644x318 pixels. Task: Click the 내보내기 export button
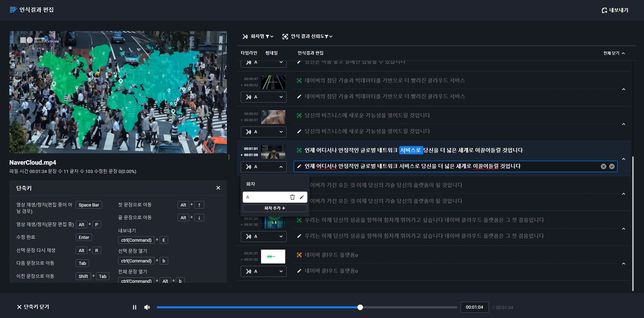[x=615, y=10]
